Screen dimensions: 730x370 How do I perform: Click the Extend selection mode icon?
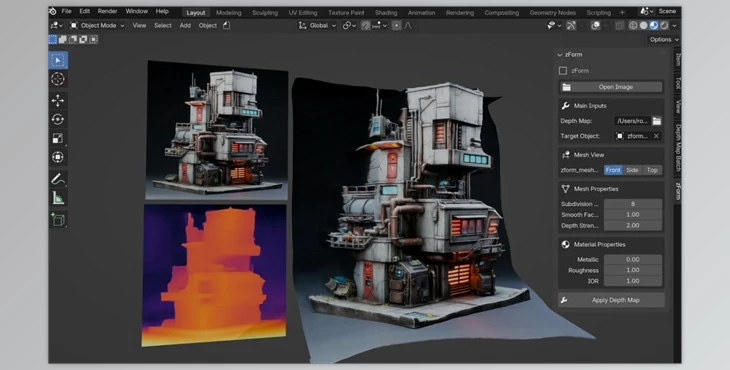click(63, 40)
